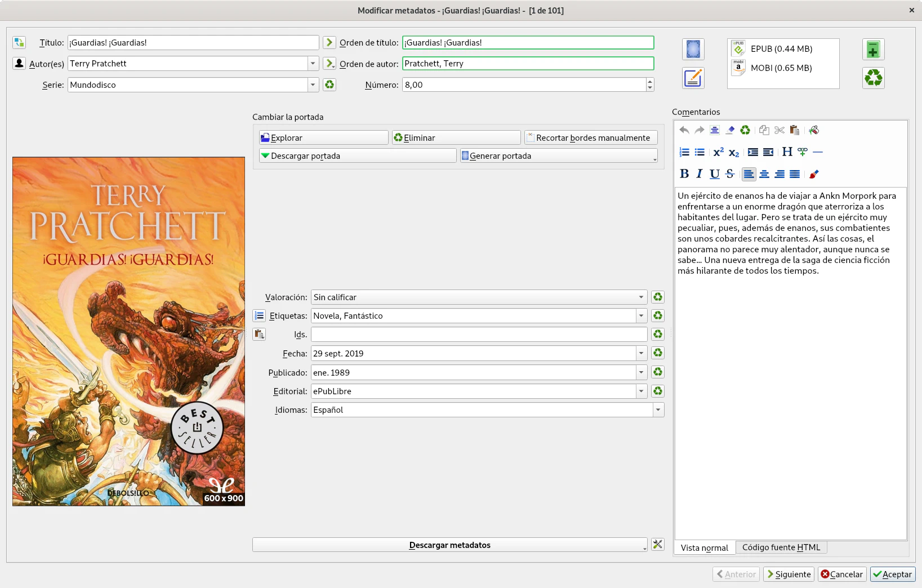Select the Vista normal tab

coord(704,547)
